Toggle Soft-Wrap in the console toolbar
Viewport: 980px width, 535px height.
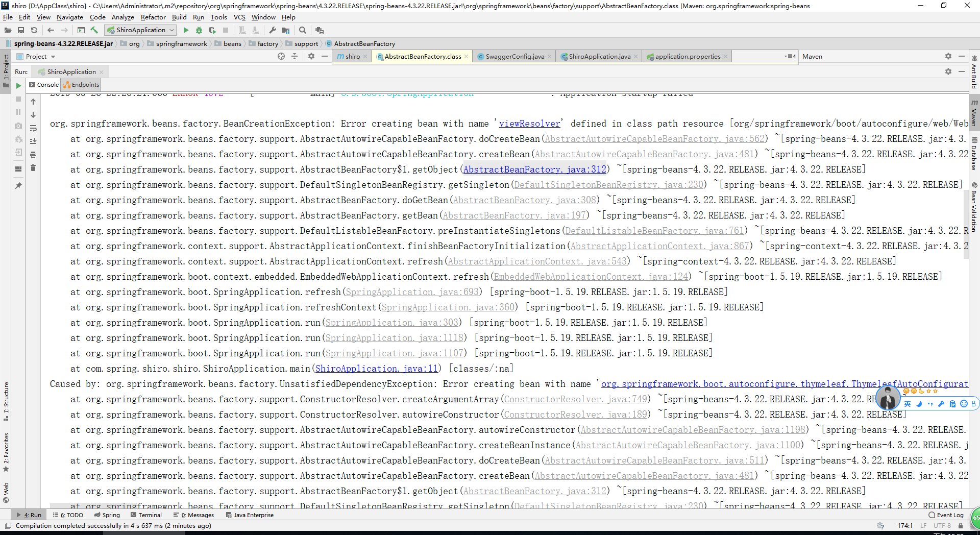point(33,129)
